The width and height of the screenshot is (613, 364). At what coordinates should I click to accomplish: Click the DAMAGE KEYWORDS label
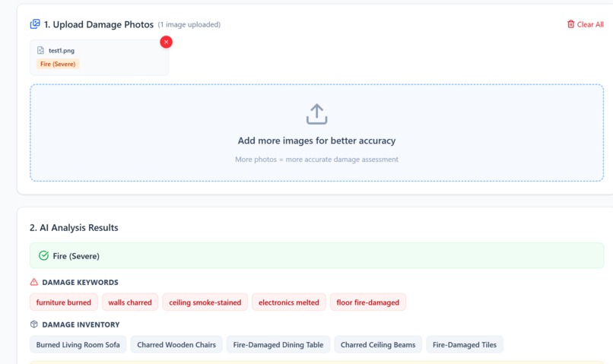coord(80,283)
